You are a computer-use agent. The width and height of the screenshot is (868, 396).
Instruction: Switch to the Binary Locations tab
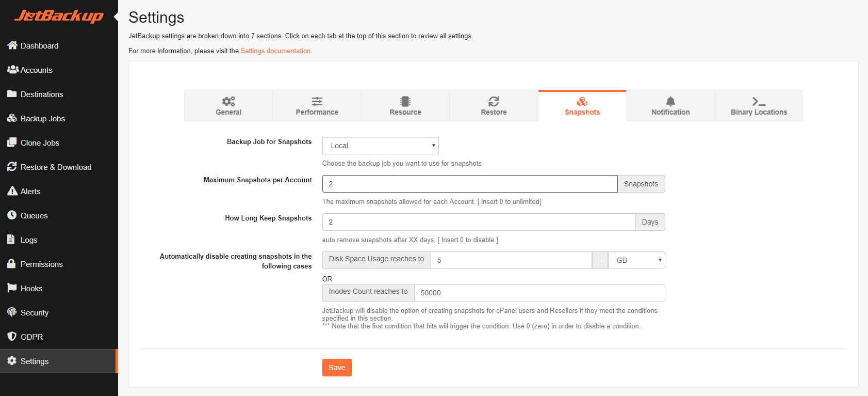(x=759, y=106)
